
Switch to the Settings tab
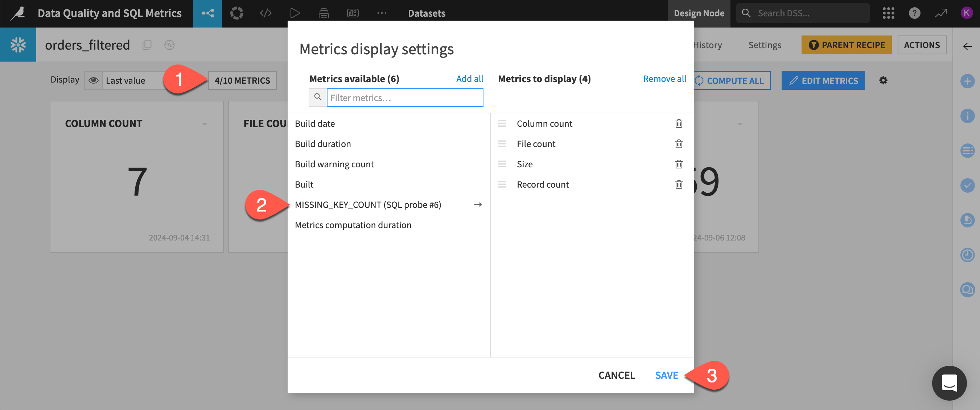tap(764, 45)
